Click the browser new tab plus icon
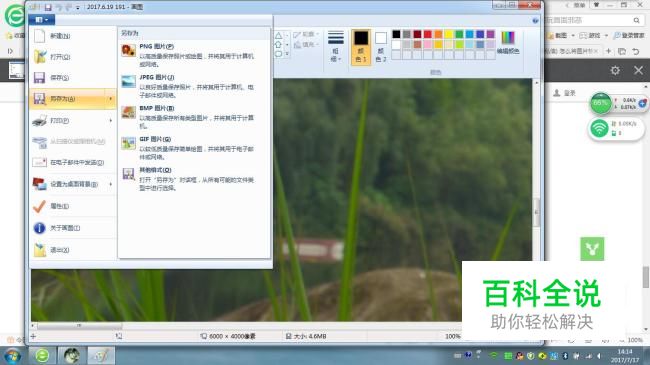The image size is (650, 365). (x=609, y=51)
